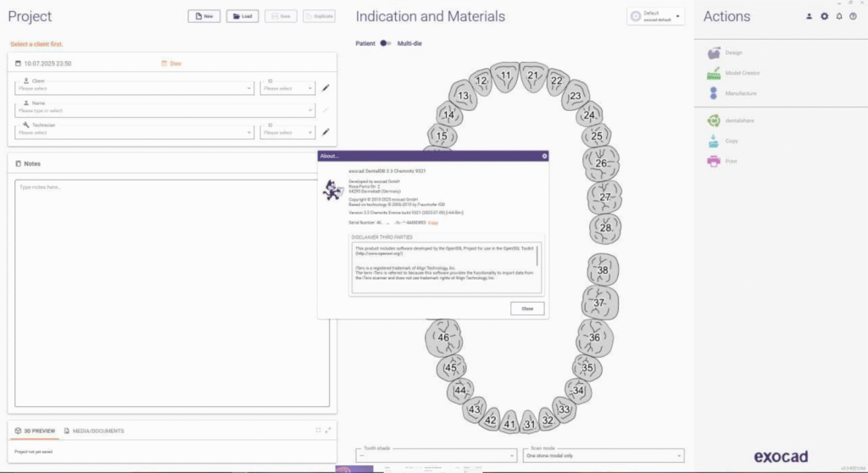Viewport: 868px width, 473px height.
Task: Click the Copy project action icon
Action: coord(714,142)
